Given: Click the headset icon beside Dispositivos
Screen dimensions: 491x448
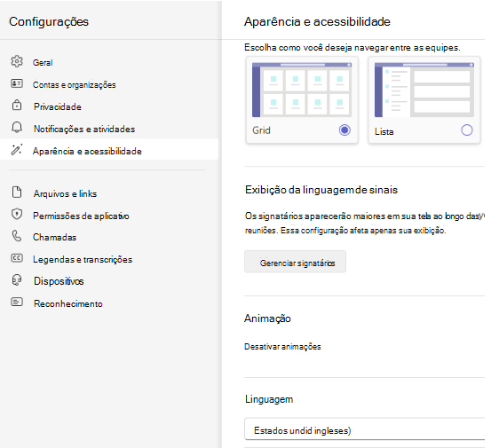Looking at the screenshot, I should pyautogui.click(x=17, y=280).
